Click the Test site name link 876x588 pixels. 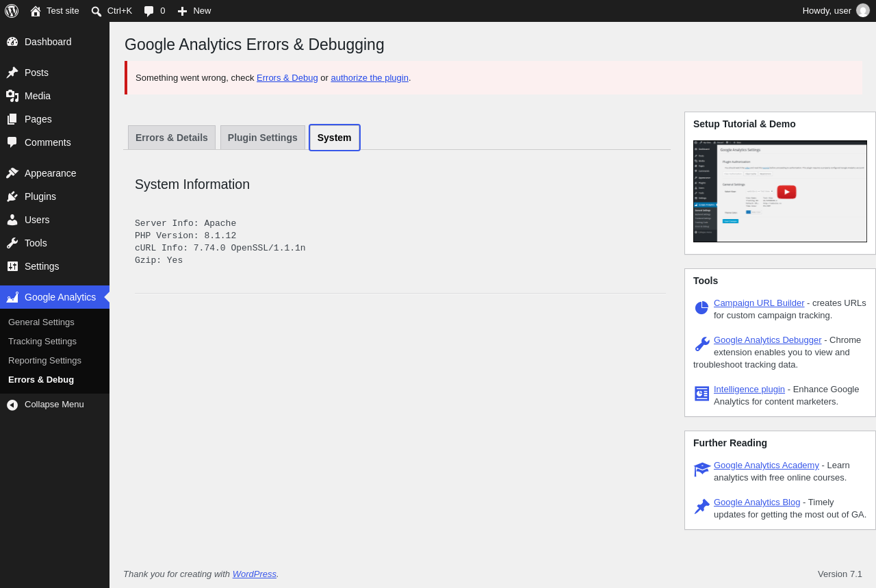(x=63, y=10)
